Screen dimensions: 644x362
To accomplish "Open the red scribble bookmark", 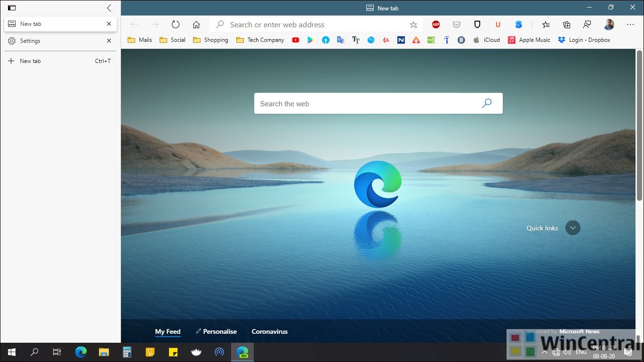I will [386, 40].
